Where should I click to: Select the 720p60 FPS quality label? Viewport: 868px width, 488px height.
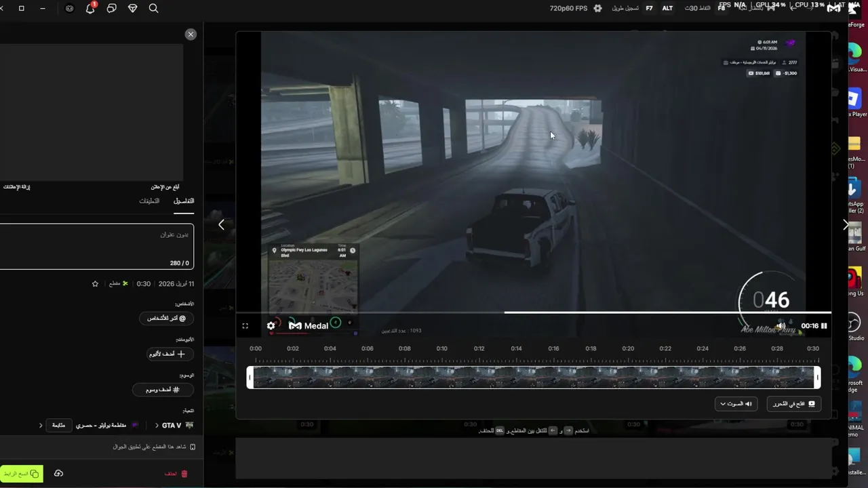[x=568, y=8]
